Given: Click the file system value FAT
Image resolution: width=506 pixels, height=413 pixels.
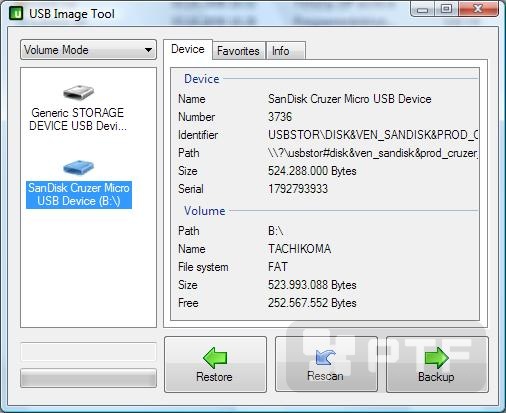Looking at the screenshot, I should (x=278, y=267).
